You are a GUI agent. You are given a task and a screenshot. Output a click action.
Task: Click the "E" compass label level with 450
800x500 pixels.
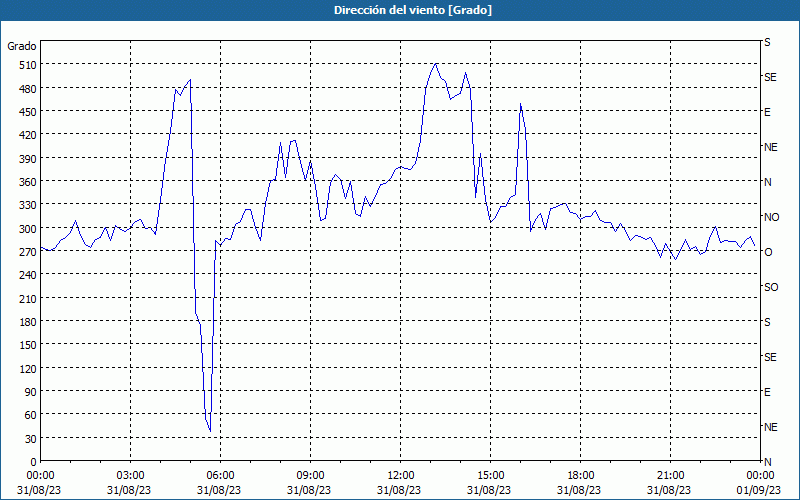[767, 112]
